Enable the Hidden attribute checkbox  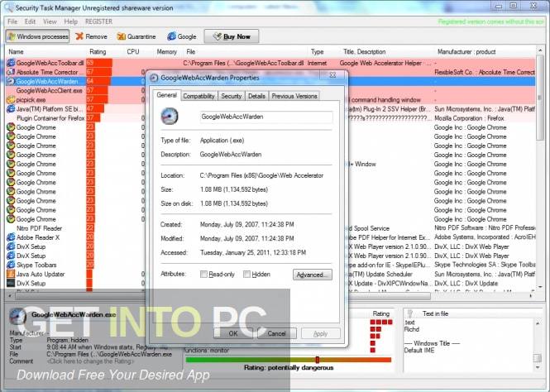coord(246,274)
